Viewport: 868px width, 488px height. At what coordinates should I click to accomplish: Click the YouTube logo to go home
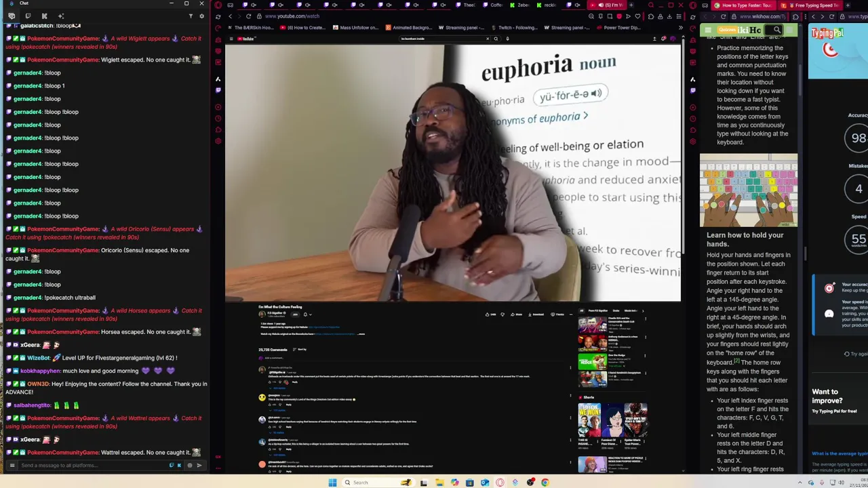pos(247,39)
